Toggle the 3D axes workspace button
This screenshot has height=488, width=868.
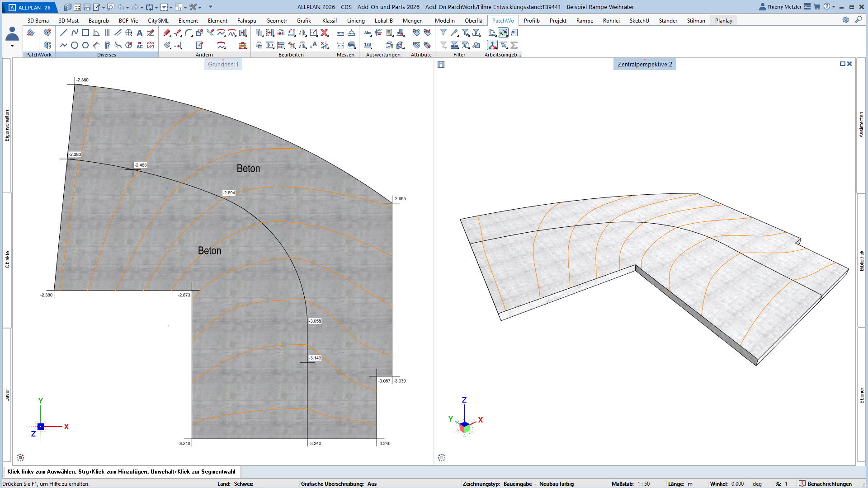(x=492, y=45)
